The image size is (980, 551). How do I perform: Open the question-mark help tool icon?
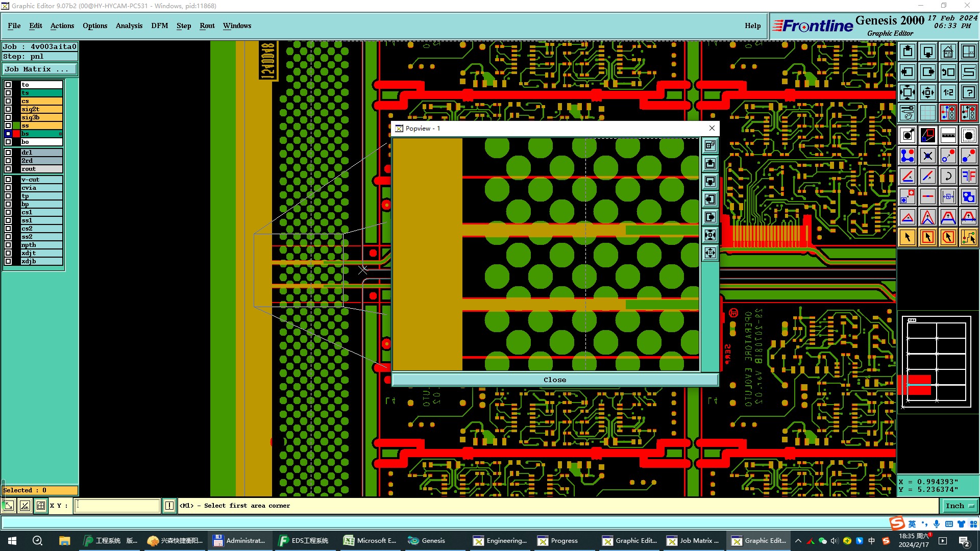[968, 92]
